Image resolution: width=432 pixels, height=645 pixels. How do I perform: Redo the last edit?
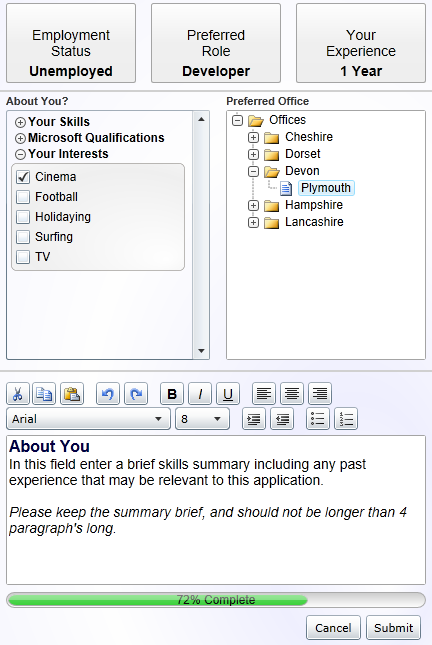pos(136,394)
